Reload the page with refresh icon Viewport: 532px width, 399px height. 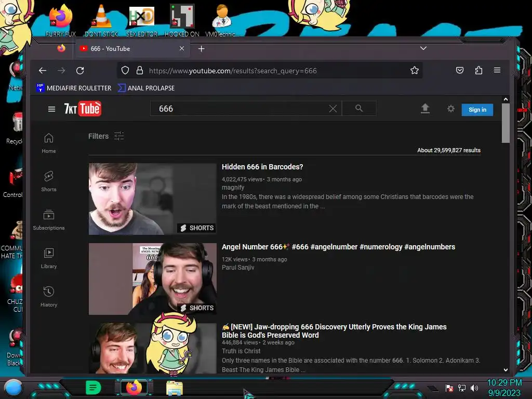tap(80, 71)
